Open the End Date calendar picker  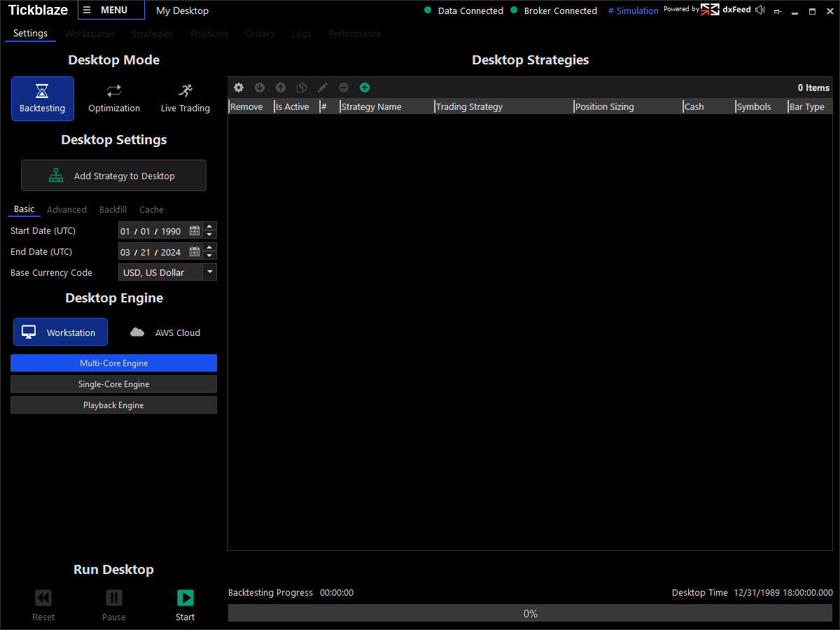[x=195, y=252]
